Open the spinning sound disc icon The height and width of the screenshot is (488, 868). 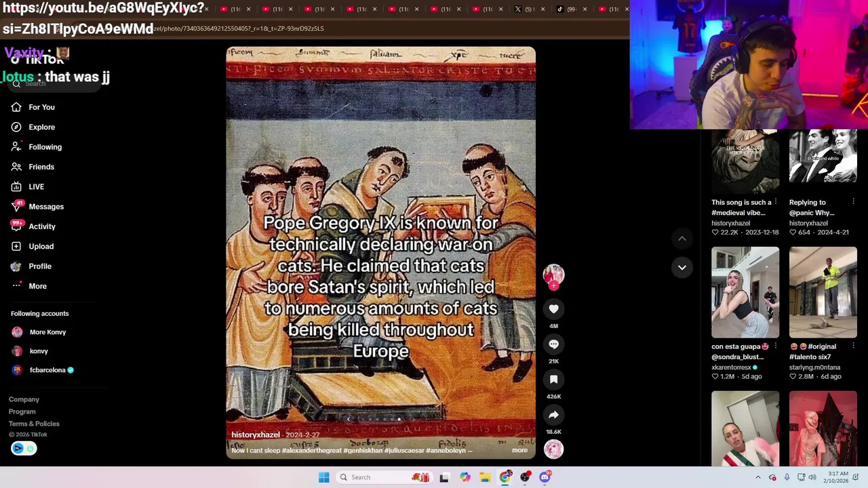(553, 449)
